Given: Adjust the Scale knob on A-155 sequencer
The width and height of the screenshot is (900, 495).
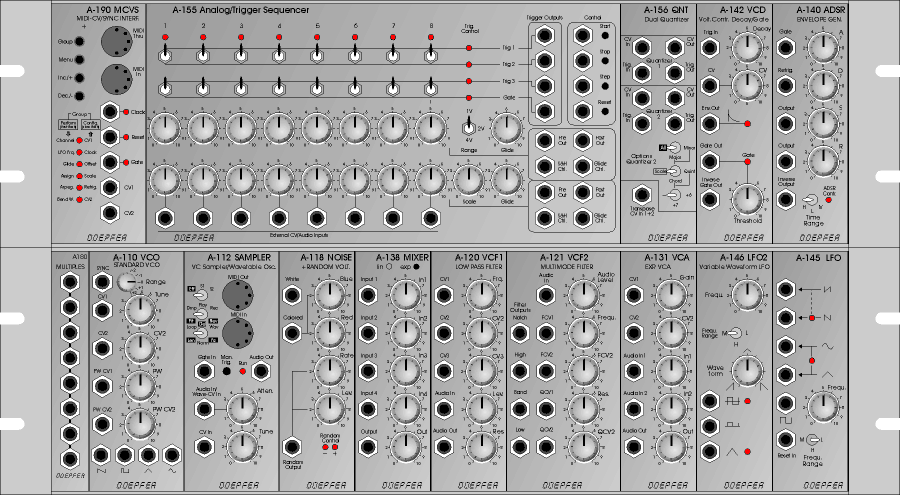Looking at the screenshot, I should click(469, 180).
